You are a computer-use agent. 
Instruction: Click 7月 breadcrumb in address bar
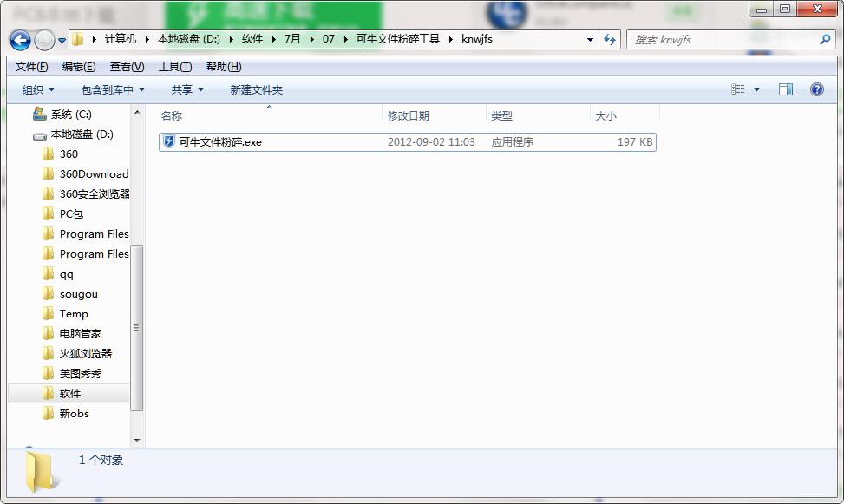click(292, 39)
